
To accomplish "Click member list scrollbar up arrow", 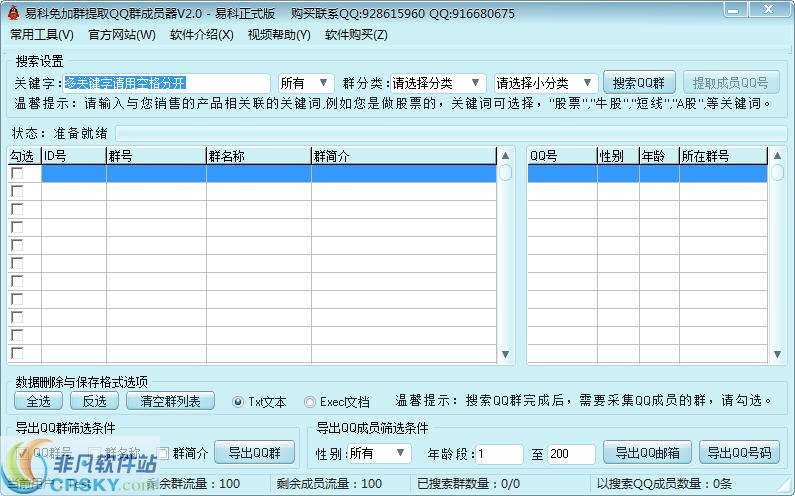I will 777,156.
